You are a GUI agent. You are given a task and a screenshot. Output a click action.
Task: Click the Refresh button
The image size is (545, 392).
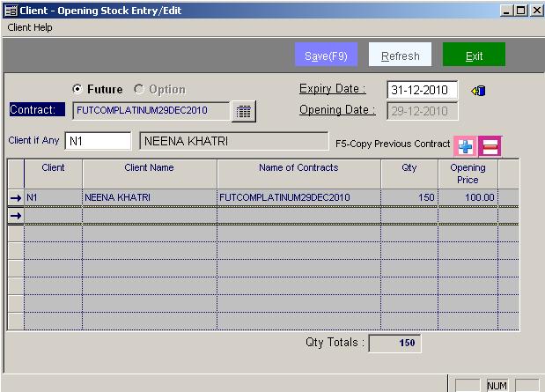tap(400, 55)
